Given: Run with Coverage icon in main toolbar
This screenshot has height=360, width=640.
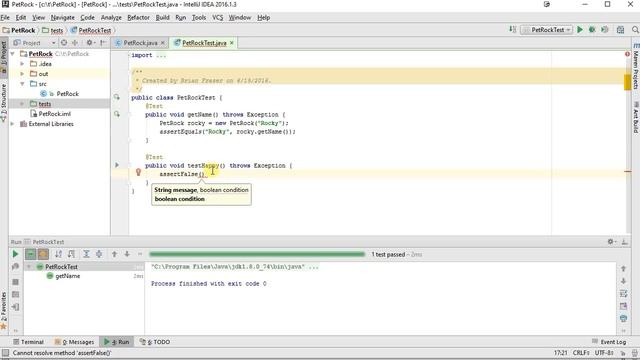Looking at the screenshot, I should point(605,30).
